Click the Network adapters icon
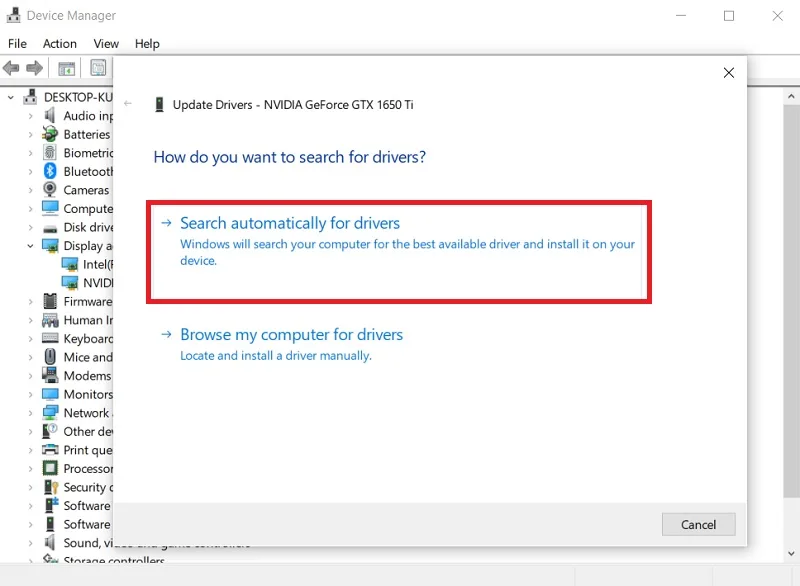This screenshot has height=586, width=800. click(50, 413)
